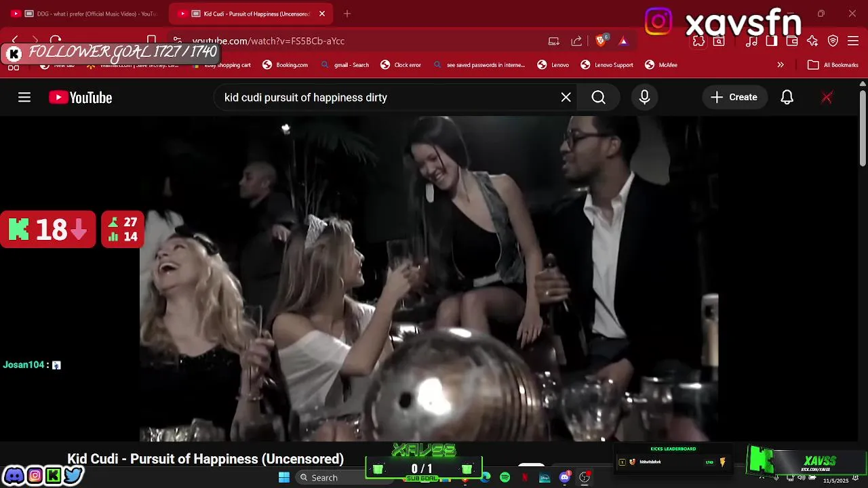The height and width of the screenshot is (488, 868).
Task: Open Spotify from the taskbar
Action: point(505,478)
